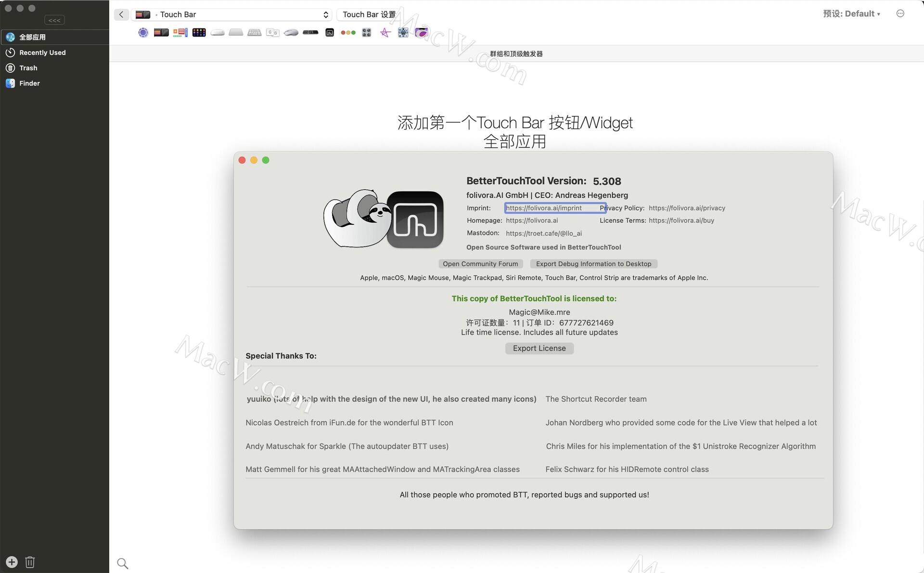Click the Felix Schwarz HIDRemote credit line
The height and width of the screenshot is (573, 924).
(627, 469)
